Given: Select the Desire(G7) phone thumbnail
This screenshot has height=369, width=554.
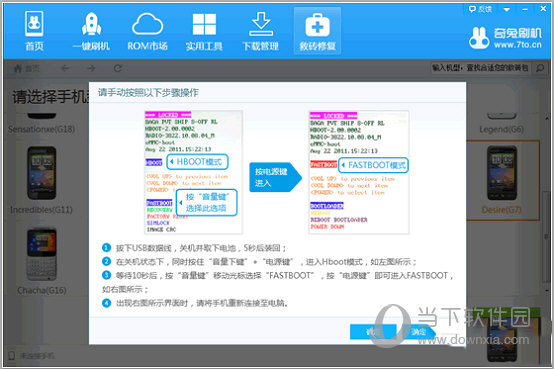Looking at the screenshot, I should coord(502,173).
